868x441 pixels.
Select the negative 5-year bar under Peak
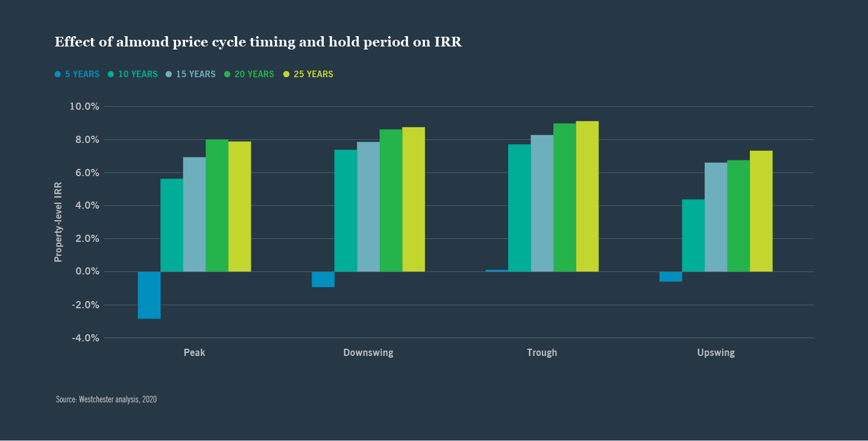point(149,294)
